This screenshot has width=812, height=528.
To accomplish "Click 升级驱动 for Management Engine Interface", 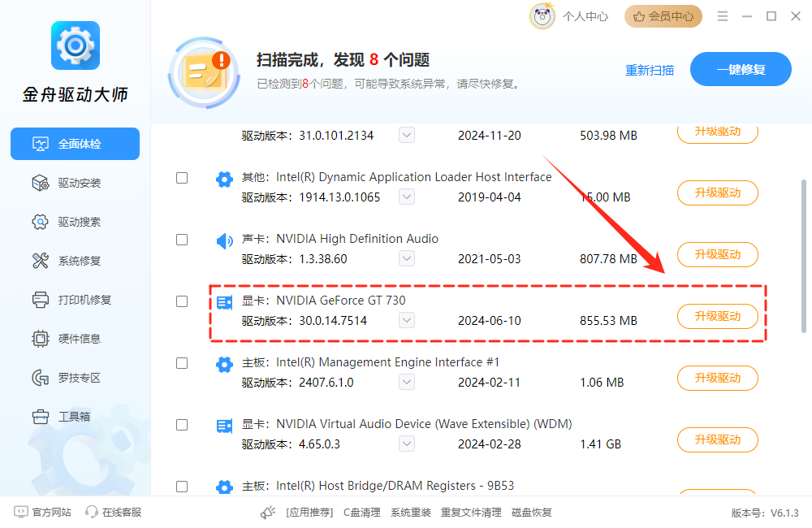I will 718,379.
